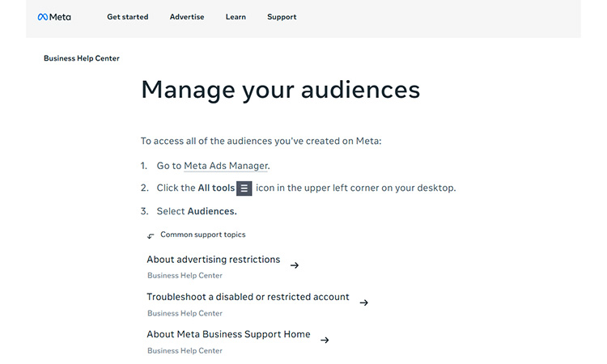This screenshot has width=607, height=364.
Task: Open the Advertise menu
Action: tap(187, 17)
